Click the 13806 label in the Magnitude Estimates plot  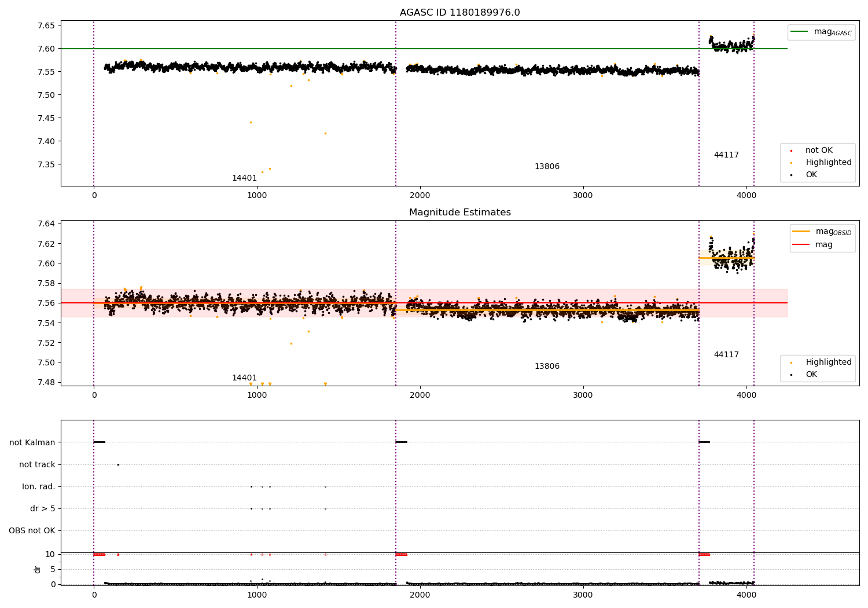pos(547,367)
